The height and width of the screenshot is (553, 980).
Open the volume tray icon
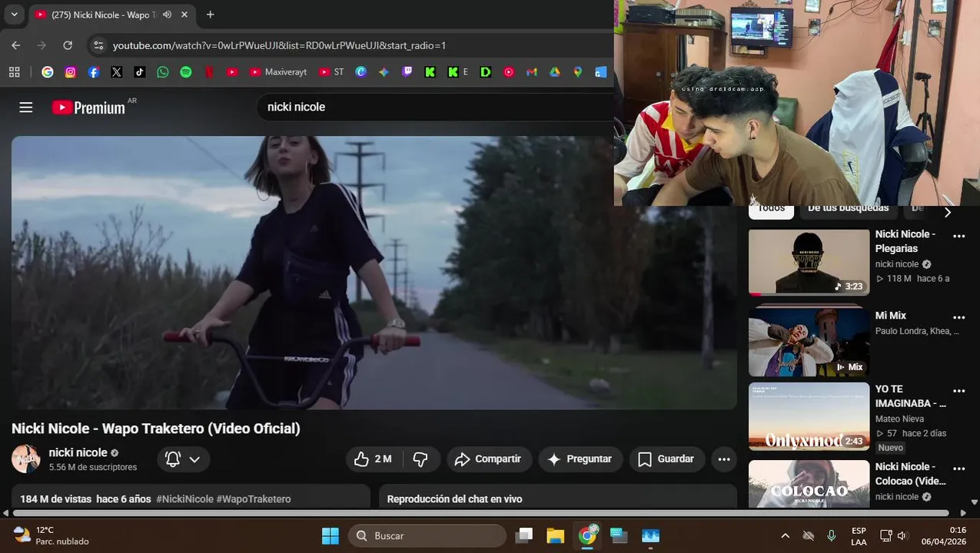(x=903, y=535)
